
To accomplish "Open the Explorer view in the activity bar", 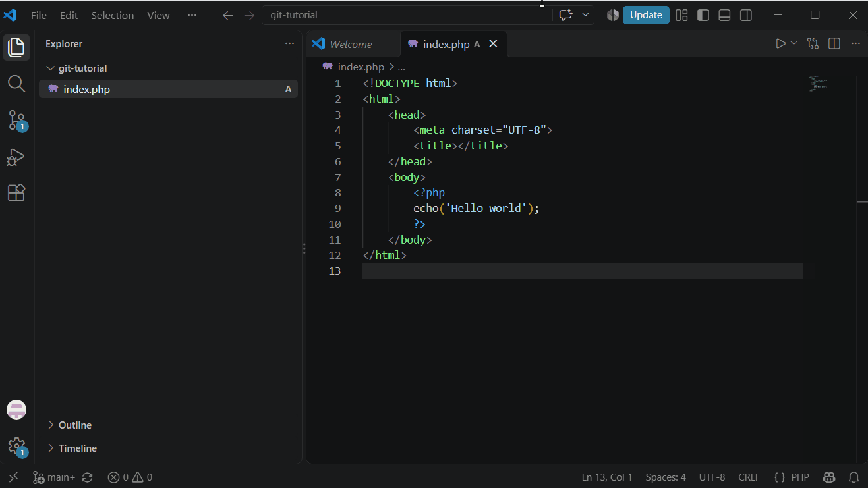I will [16, 47].
